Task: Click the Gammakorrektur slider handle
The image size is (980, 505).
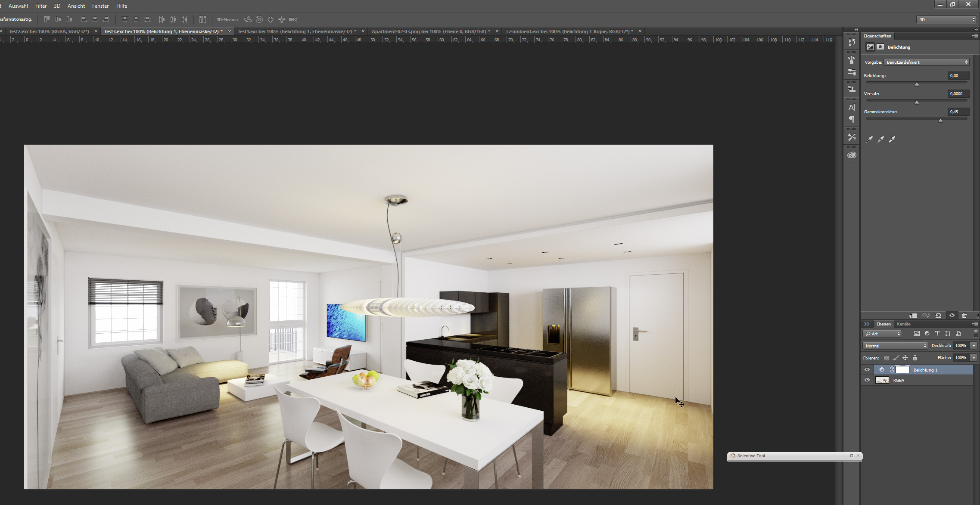Action: coord(940,121)
